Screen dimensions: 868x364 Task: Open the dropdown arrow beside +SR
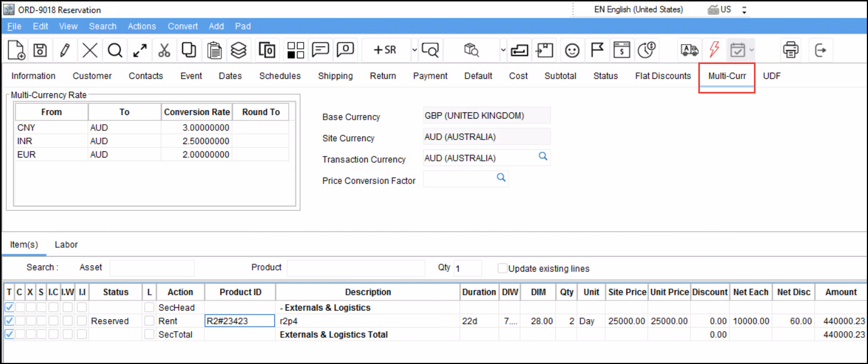[414, 50]
